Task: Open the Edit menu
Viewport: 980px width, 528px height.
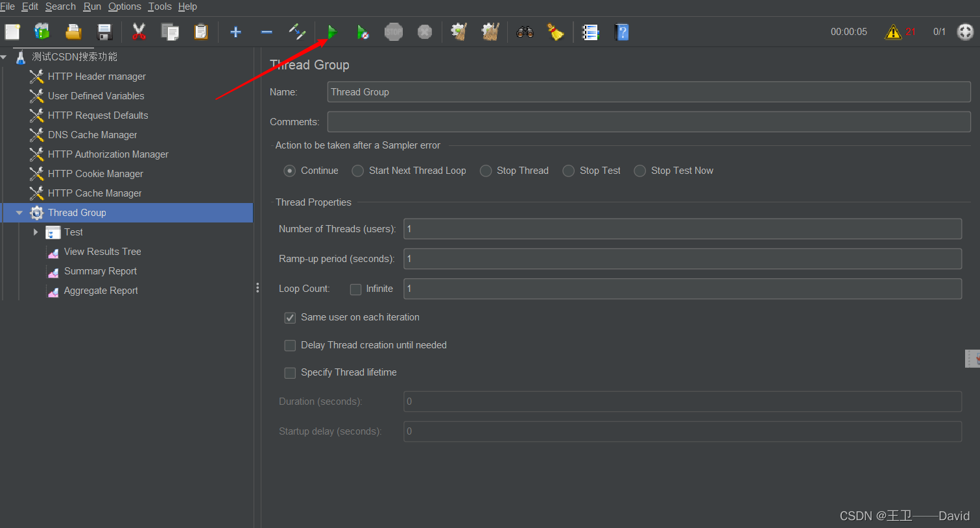Action: pos(30,6)
